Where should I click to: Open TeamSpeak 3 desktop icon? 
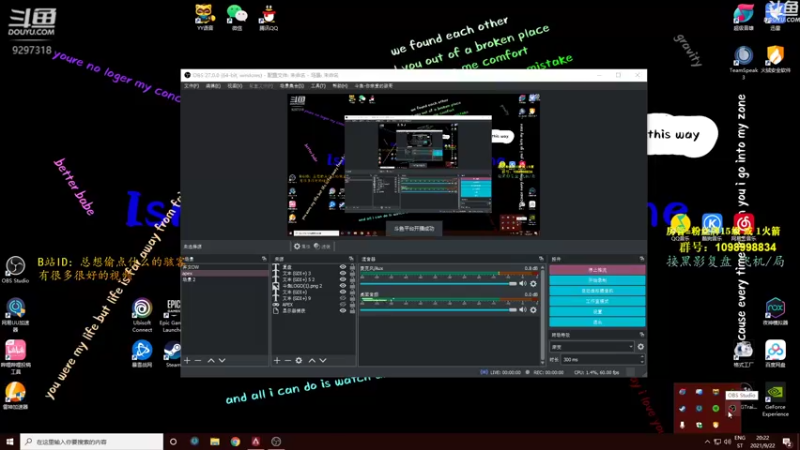pyautogui.click(x=743, y=62)
